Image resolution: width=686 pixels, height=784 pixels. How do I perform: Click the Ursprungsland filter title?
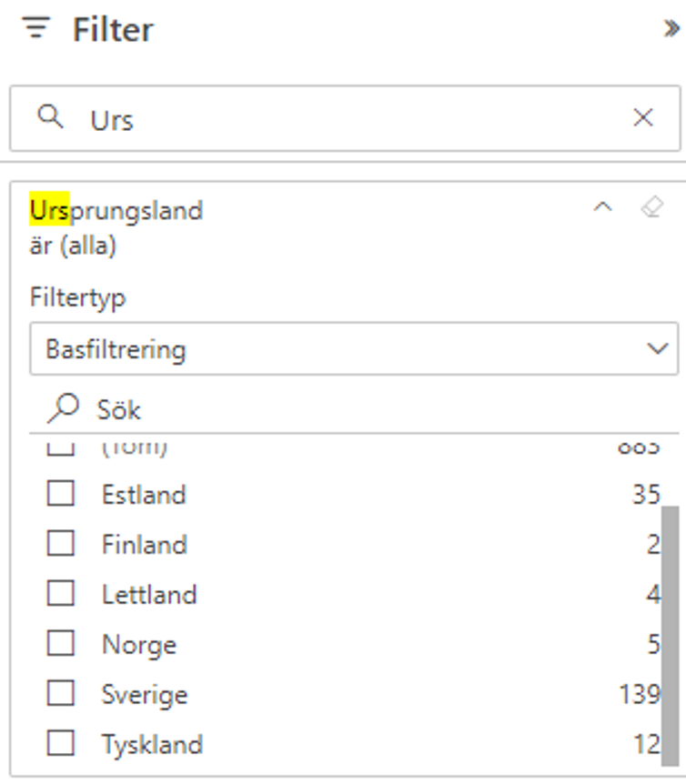point(116,210)
